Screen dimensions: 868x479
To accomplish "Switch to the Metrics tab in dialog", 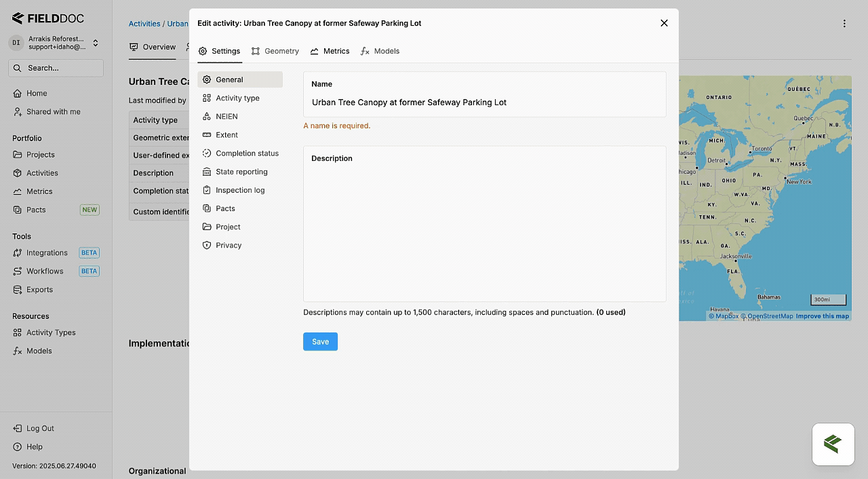I will (330, 52).
